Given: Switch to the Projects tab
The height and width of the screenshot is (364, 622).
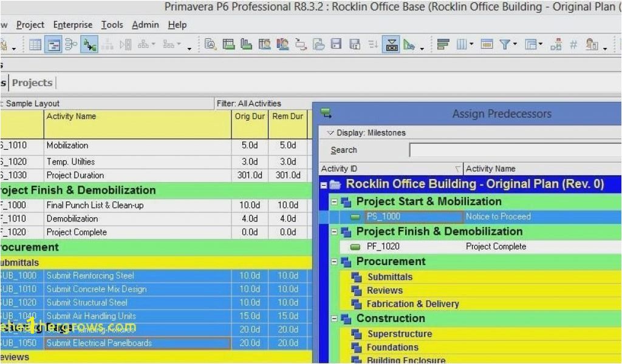Looking at the screenshot, I should [32, 83].
